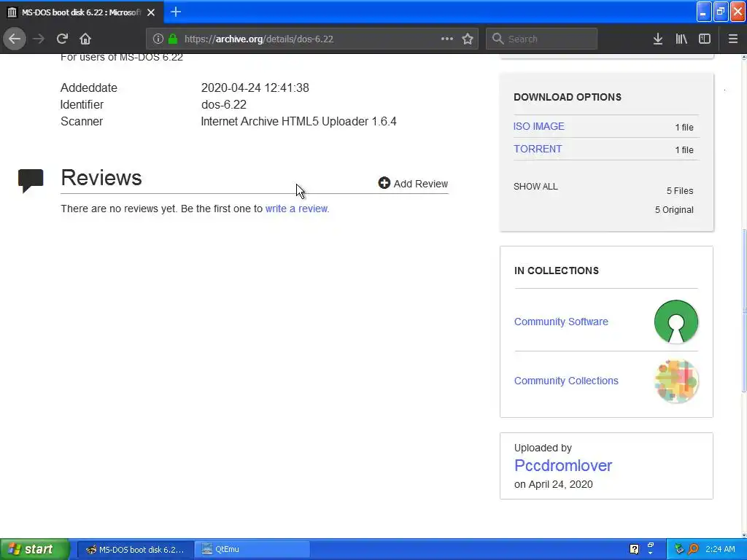Click the orange magnifier tray icon
Viewport: 747px width, 560px height.
coord(693,549)
